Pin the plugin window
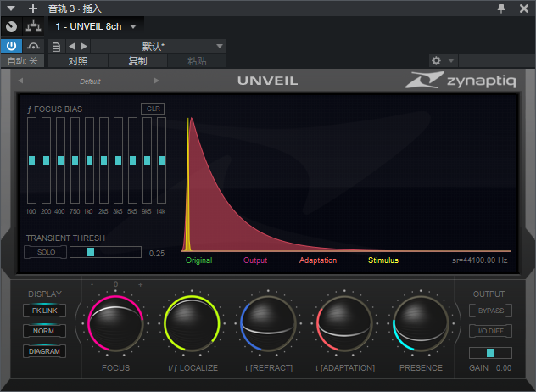The width and height of the screenshot is (536, 392). 501,8
